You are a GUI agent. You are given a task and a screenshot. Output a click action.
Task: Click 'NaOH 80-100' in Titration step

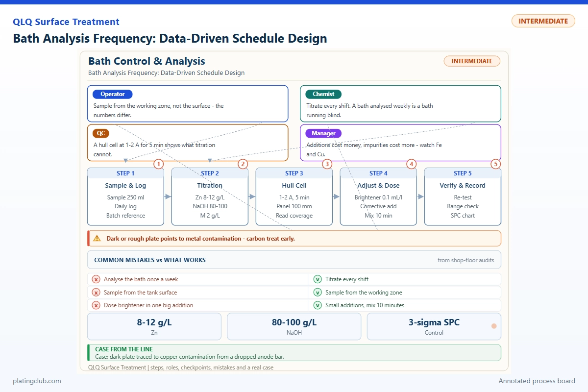pyautogui.click(x=210, y=206)
